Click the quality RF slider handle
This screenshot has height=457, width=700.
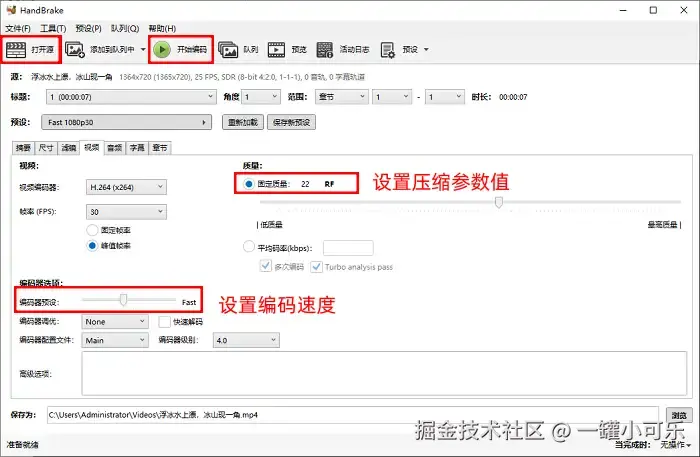point(499,202)
